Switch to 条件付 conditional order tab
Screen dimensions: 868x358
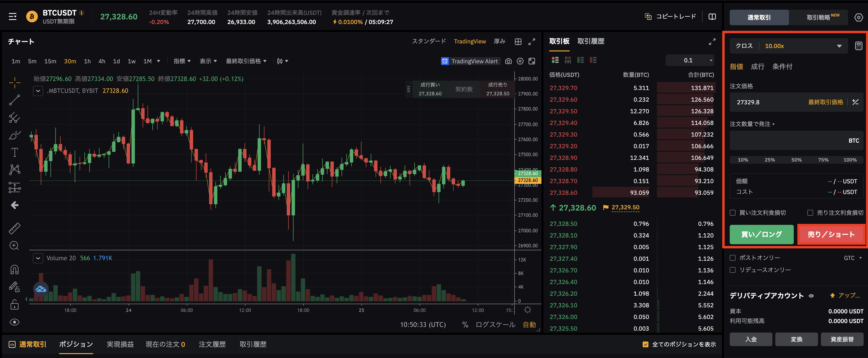click(x=782, y=67)
